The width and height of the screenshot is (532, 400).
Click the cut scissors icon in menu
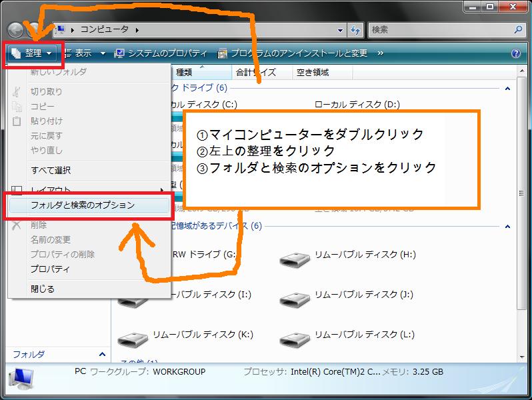tap(16, 91)
